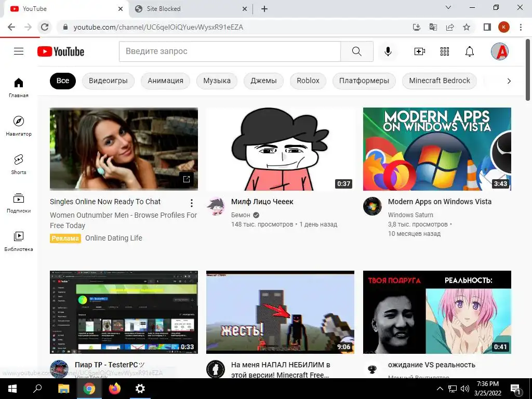Image resolution: width=532 pixels, height=399 pixels.
Task: Play the Твоя подруга реальность thumbnail
Action: (x=437, y=312)
